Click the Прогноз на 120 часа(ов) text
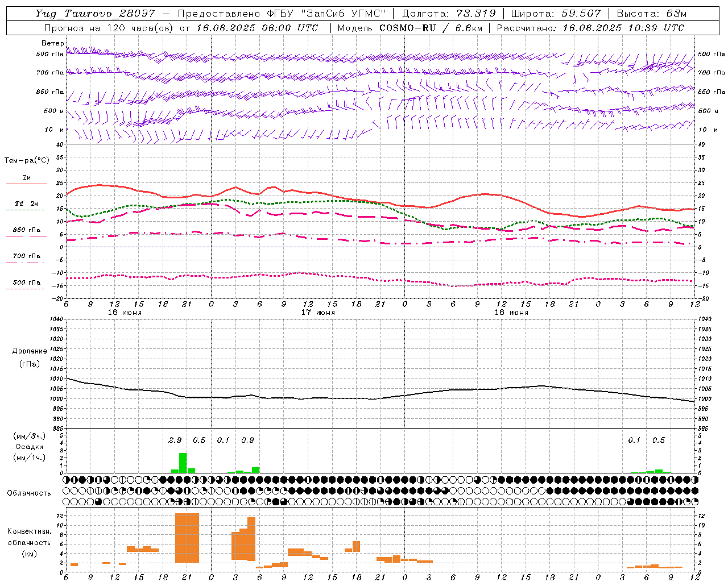The image size is (728, 582). point(110,28)
